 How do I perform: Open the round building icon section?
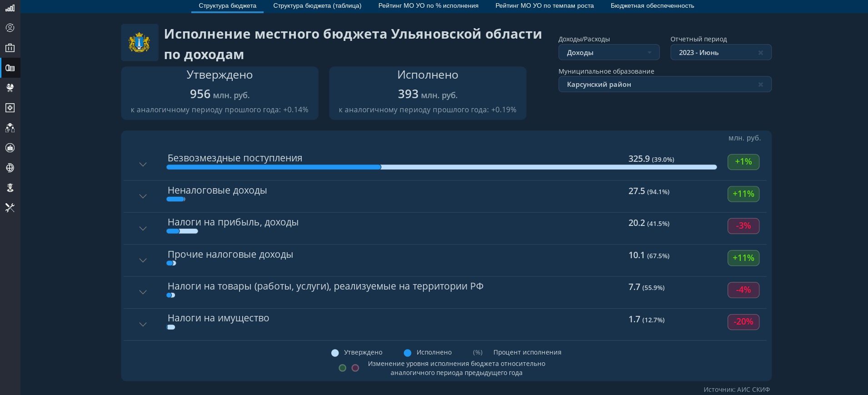click(x=10, y=148)
